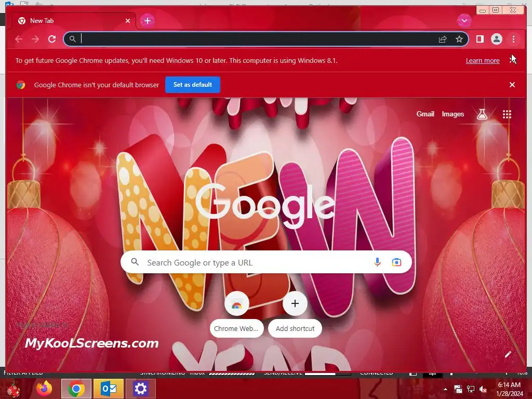Click Set as default button

193,85
